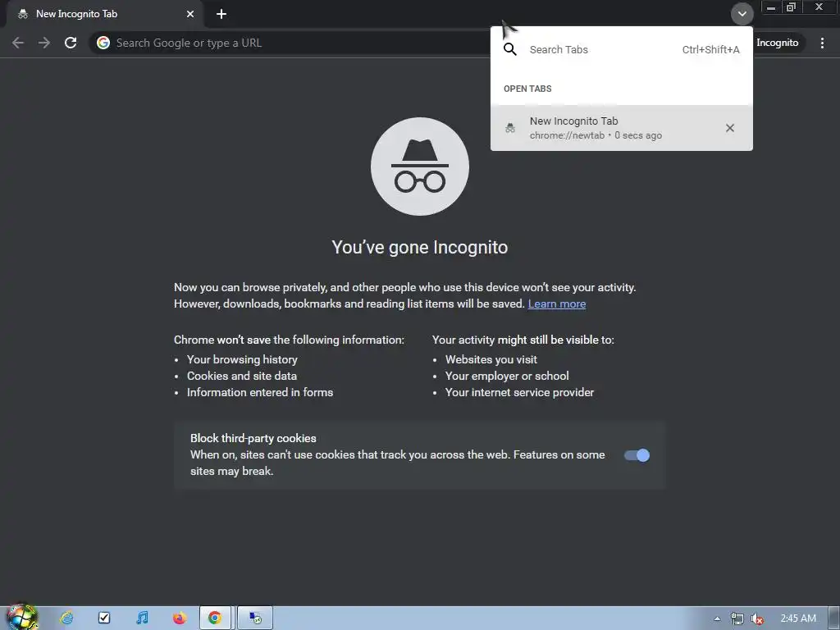
Task: Click the incognito icon on the tab strip
Action: (22, 14)
